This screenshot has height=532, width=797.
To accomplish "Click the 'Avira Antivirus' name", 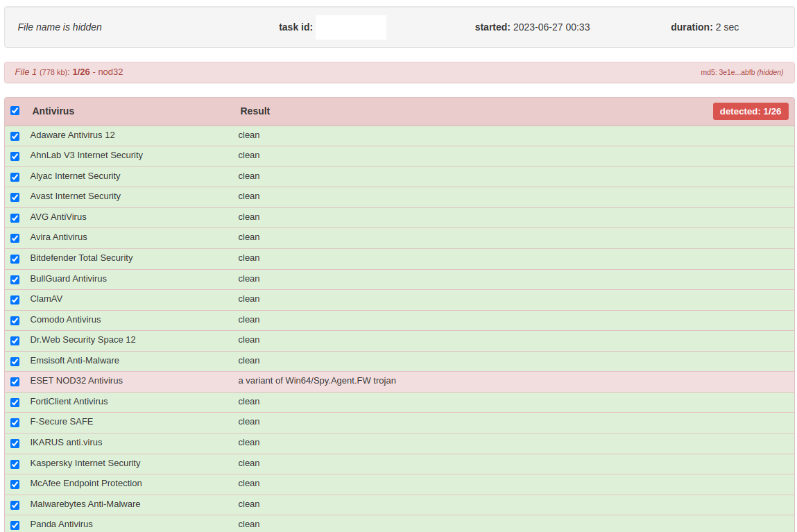I will [x=58, y=237].
